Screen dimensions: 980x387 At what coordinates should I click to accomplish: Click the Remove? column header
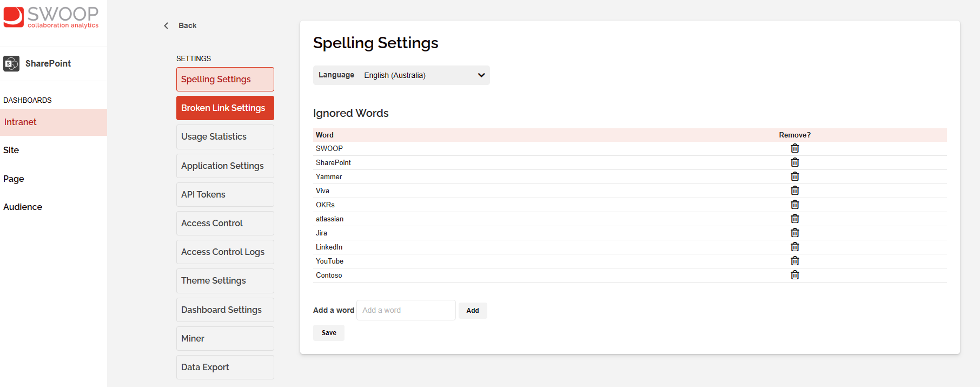tap(794, 135)
